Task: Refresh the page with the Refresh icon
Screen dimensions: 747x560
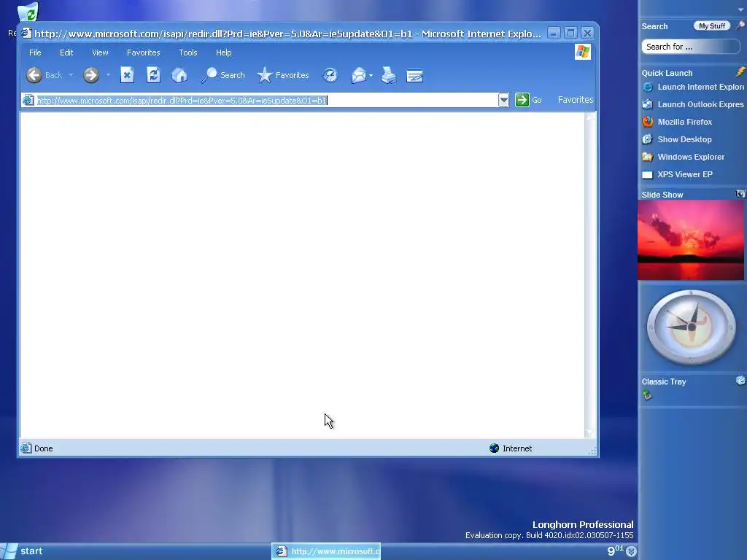Action: tap(153, 75)
